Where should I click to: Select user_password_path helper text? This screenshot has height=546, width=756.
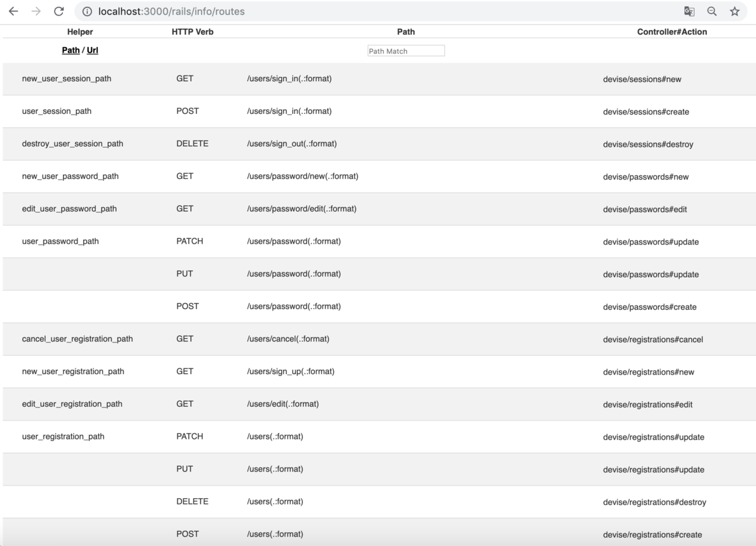(60, 241)
